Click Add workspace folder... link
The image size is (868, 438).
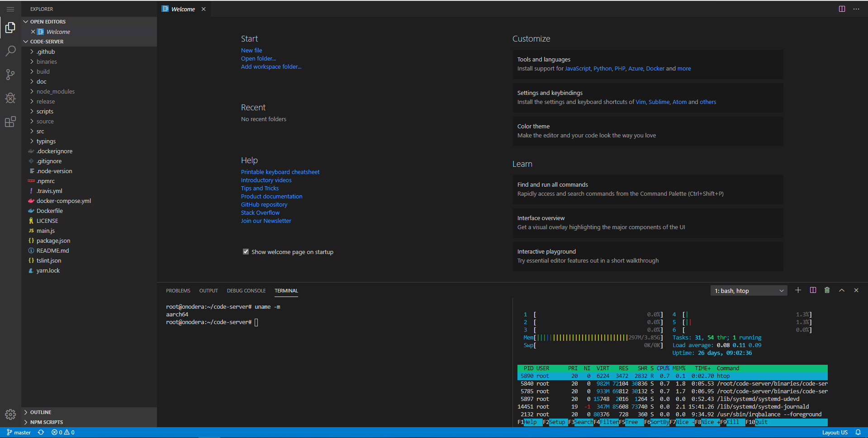pos(271,67)
